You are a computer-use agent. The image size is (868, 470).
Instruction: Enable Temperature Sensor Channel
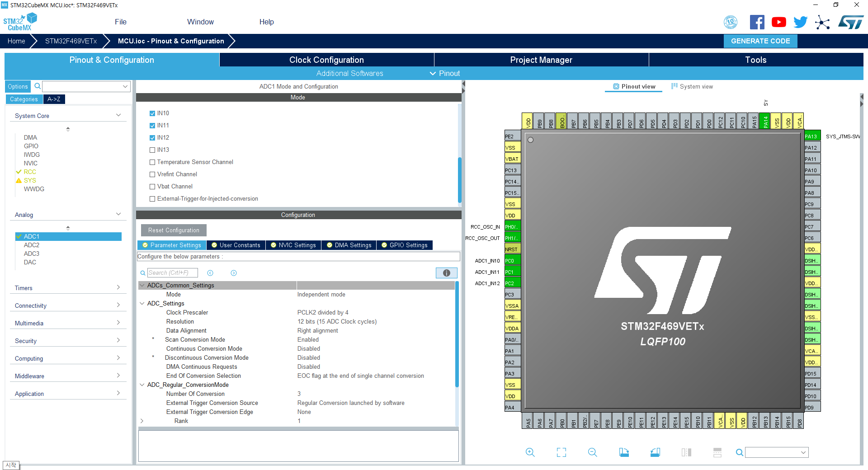point(152,162)
